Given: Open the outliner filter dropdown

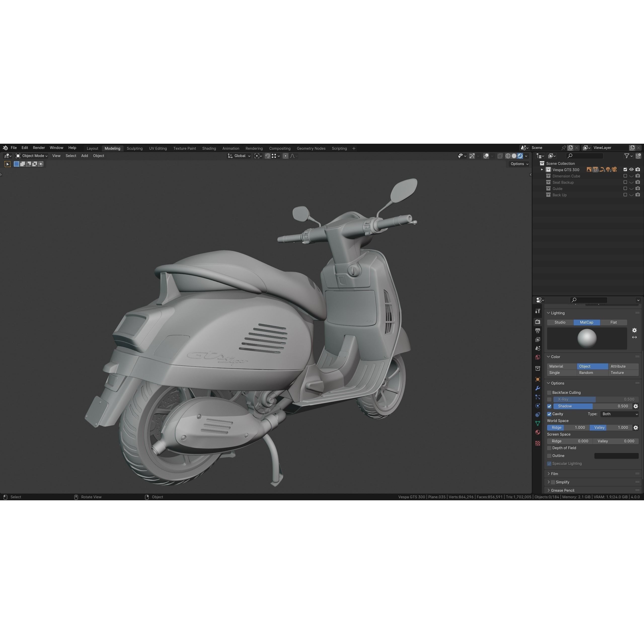Looking at the screenshot, I should click(x=628, y=156).
